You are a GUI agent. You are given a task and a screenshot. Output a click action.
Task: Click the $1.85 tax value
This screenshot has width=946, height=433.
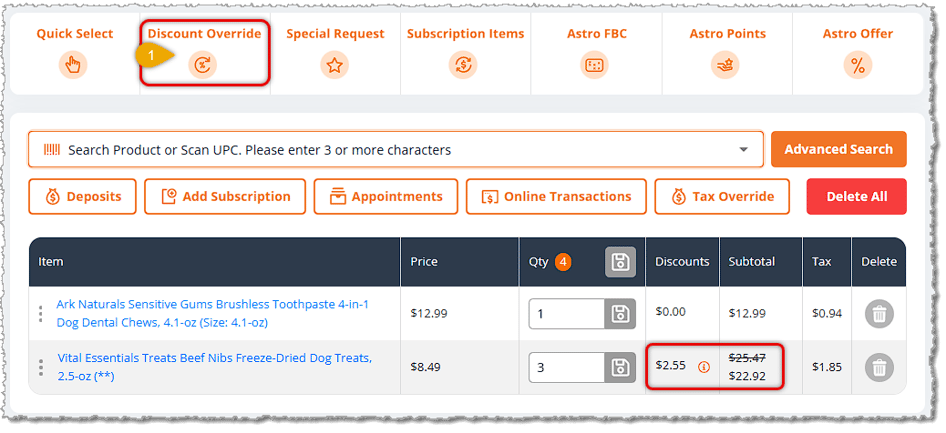(827, 367)
